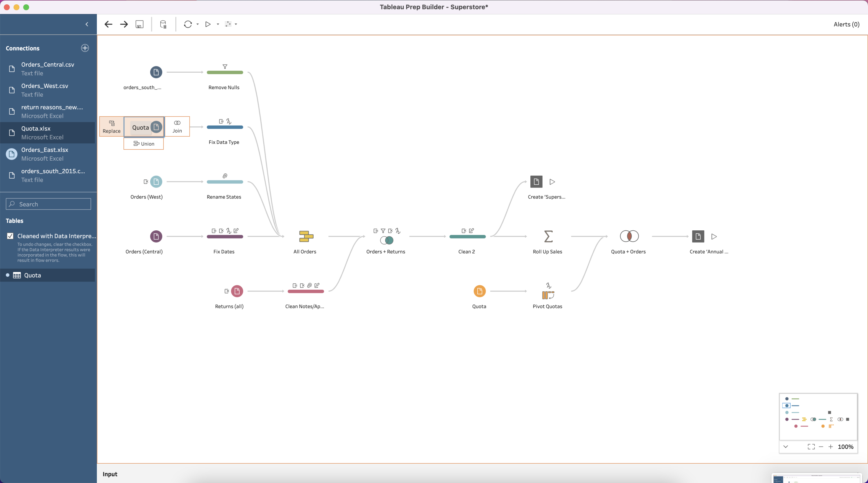Click the table Search field
868x483 pixels.
pos(49,204)
